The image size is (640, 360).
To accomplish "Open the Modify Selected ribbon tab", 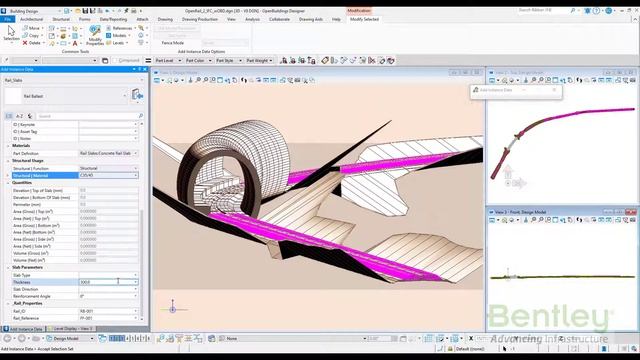I will [x=364, y=19].
